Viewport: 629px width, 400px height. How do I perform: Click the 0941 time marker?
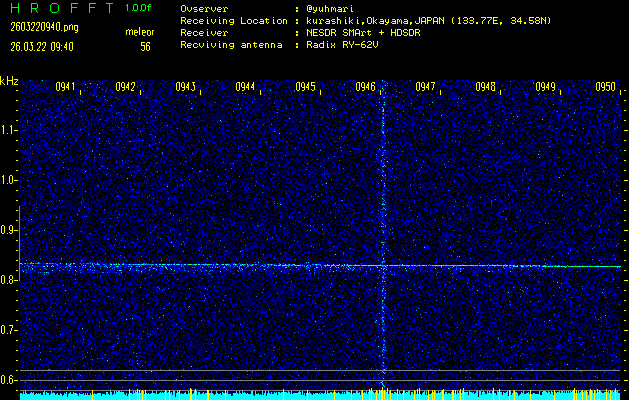point(66,87)
